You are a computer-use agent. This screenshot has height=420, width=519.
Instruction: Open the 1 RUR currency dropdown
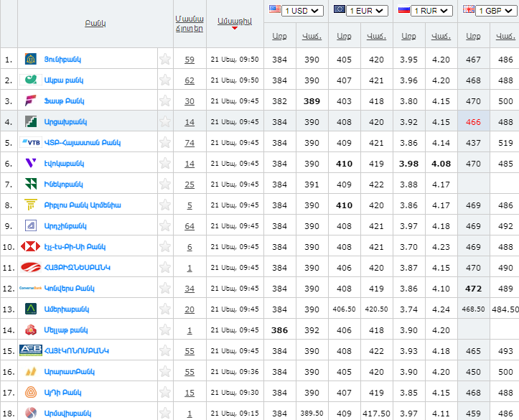pyautogui.click(x=431, y=11)
